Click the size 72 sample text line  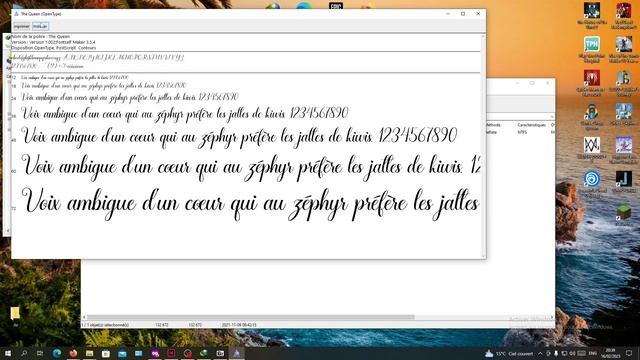(251, 204)
